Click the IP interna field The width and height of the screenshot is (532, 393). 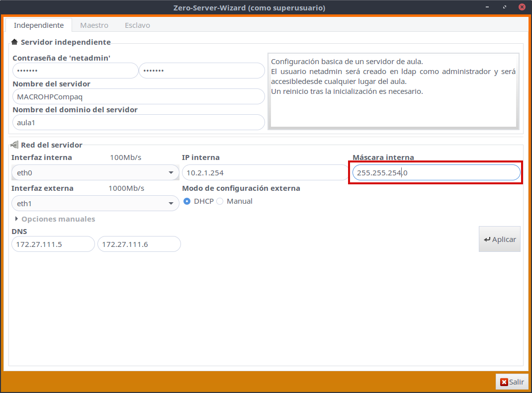[262, 173]
